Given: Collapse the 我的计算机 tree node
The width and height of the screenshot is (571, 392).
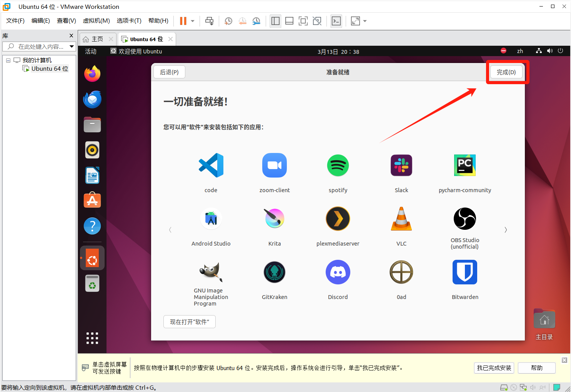Looking at the screenshot, I should [8, 60].
